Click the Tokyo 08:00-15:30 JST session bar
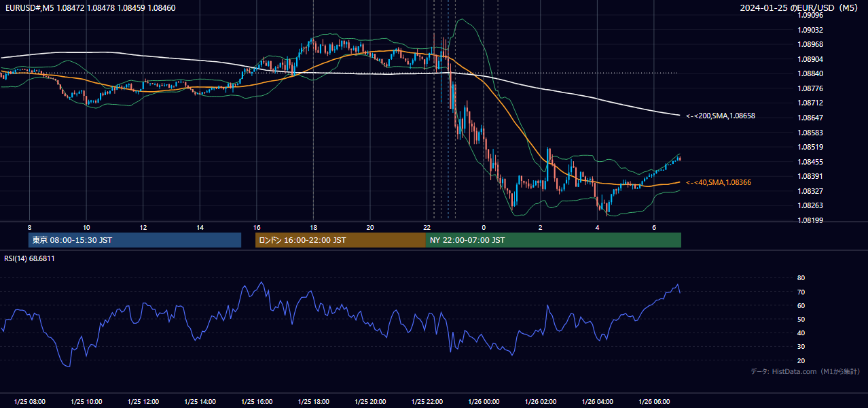Viewport: 868px width, 408px height. [134, 240]
